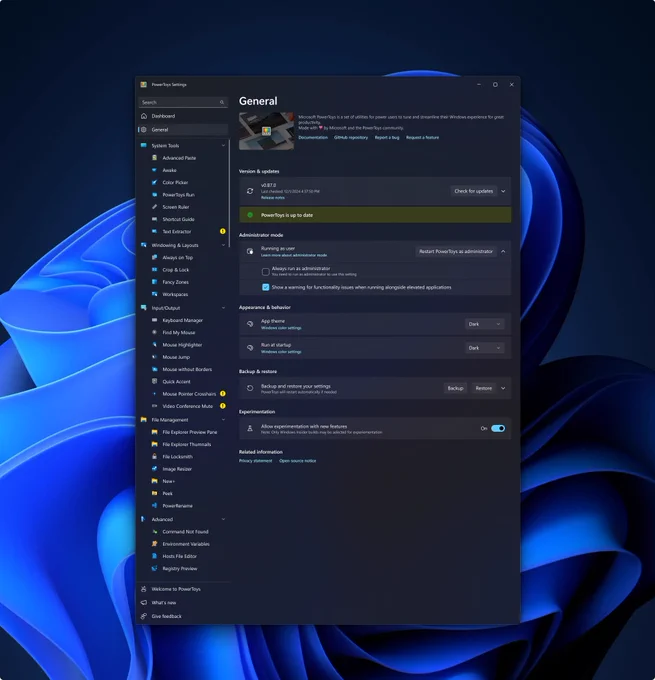This screenshot has width=655, height=680.
Task: Open the Report a bug link
Action: [387, 137]
